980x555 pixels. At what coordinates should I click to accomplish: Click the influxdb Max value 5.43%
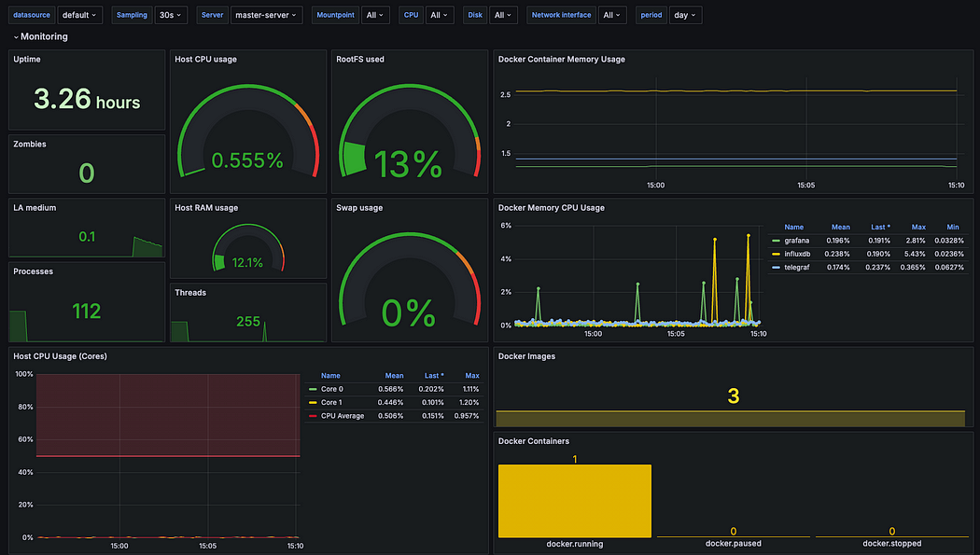(915, 254)
